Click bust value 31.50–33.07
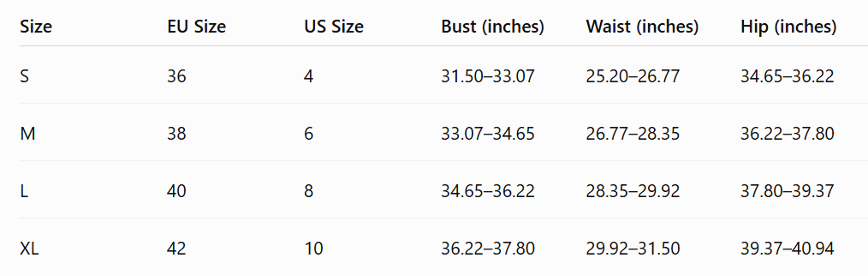Screen dimensions: 868x276 pos(488,76)
